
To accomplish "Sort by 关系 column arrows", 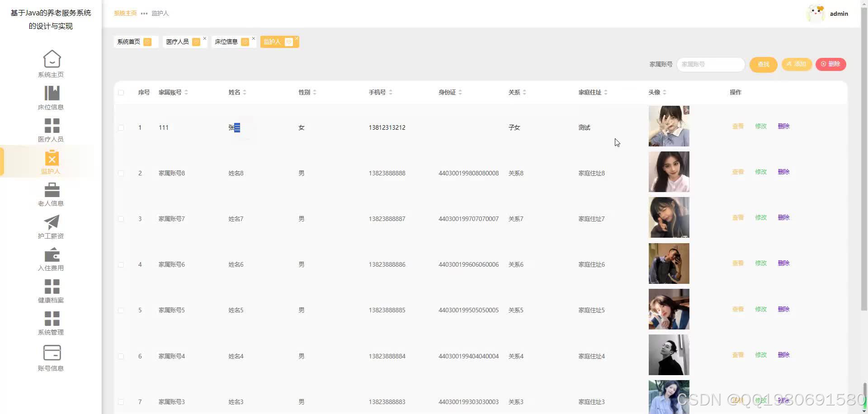I will coord(524,92).
